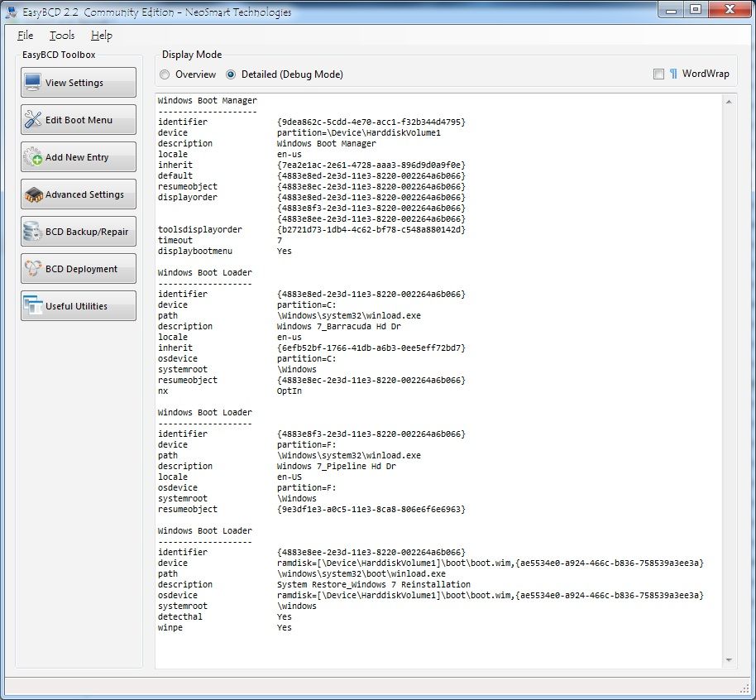Open Useful Utilities section
The image size is (756, 700).
click(x=79, y=305)
